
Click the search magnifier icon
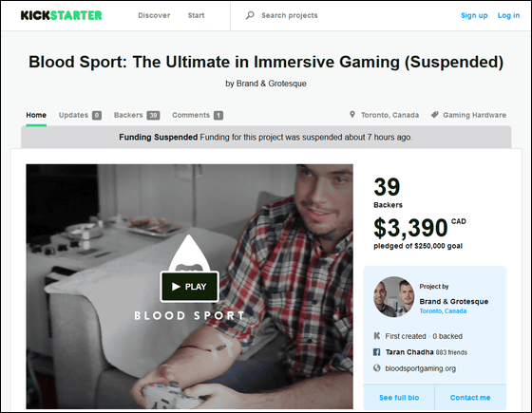tap(250, 15)
